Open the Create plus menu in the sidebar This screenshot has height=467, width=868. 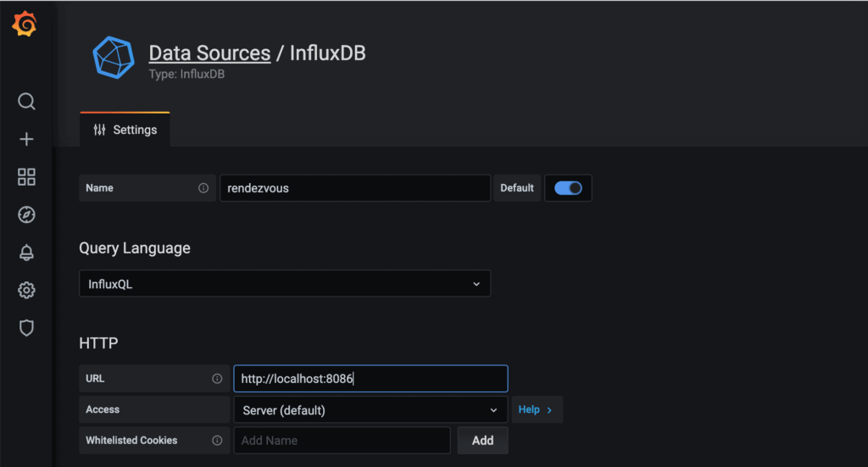tap(26, 139)
